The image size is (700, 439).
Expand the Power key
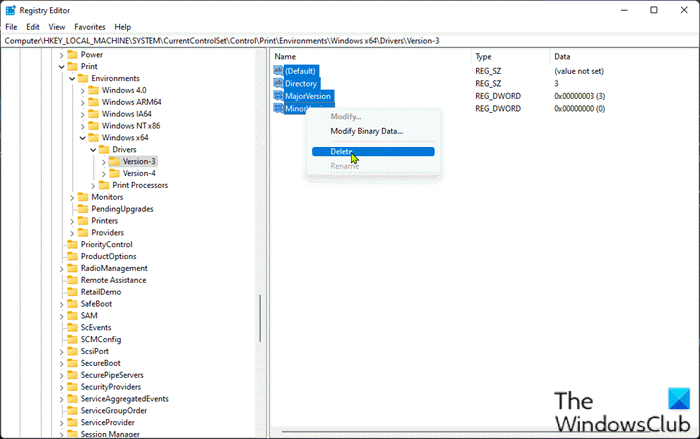point(62,55)
